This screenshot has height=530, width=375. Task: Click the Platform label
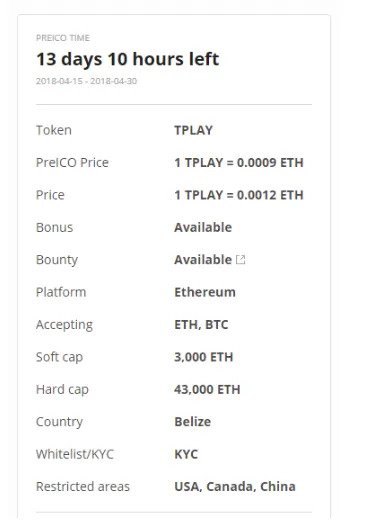pos(61,292)
